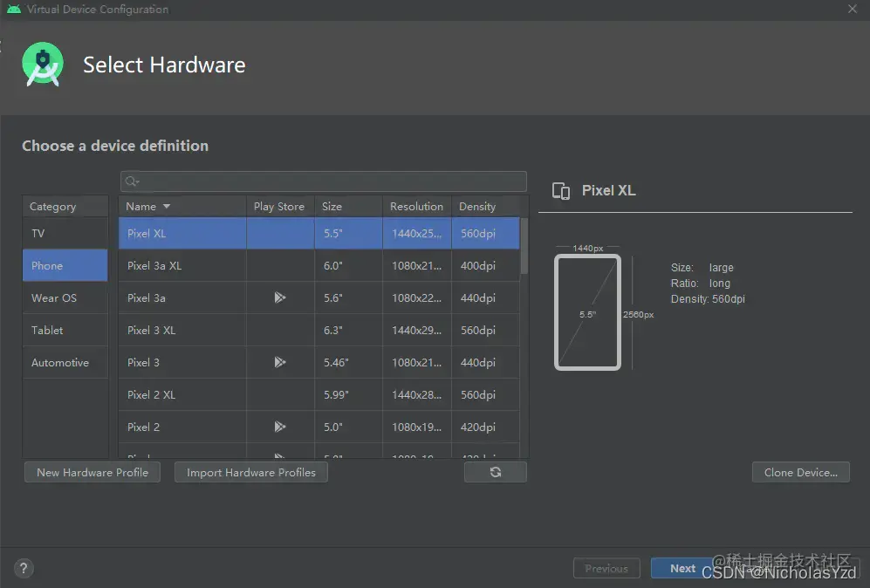The width and height of the screenshot is (870, 588).
Task: Click the Pixel XL device preview icon
Action: coord(561,191)
